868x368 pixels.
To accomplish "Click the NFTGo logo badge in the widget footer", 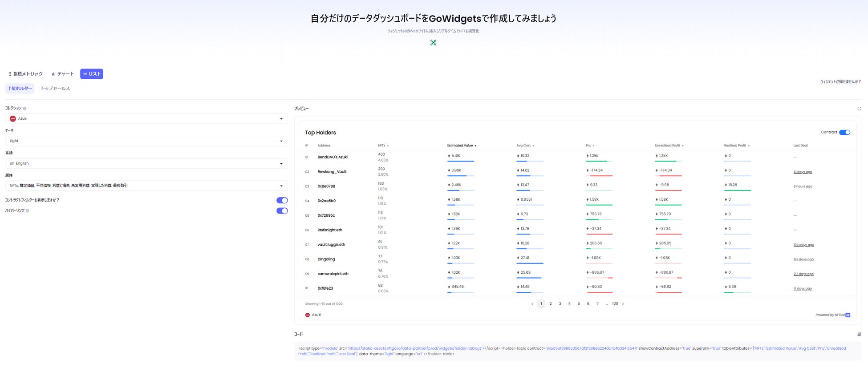I will (x=848, y=315).
